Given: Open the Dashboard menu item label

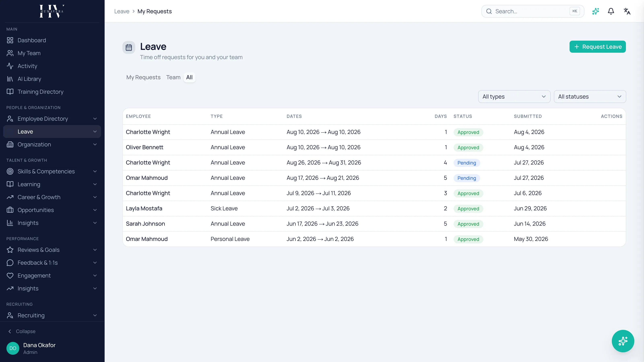Looking at the screenshot, I should pos(32,40).
